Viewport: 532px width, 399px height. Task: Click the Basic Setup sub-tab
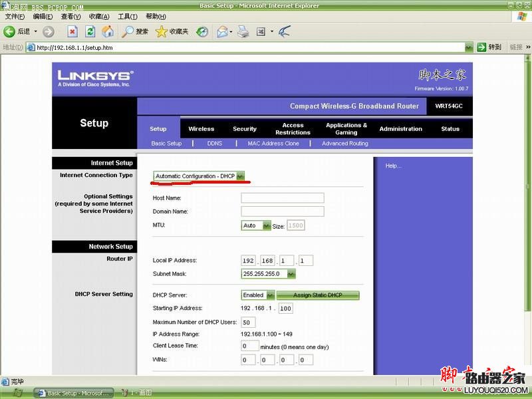167,144
